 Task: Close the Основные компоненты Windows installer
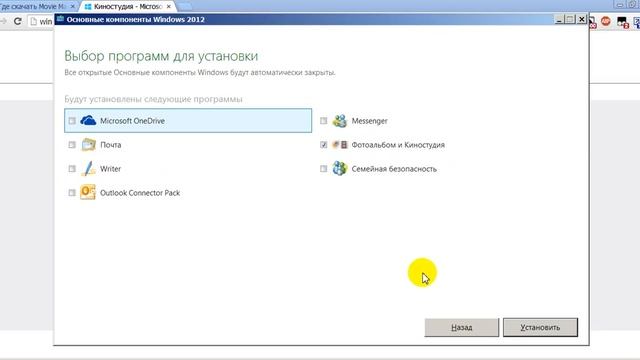click(x=582, y=19)
